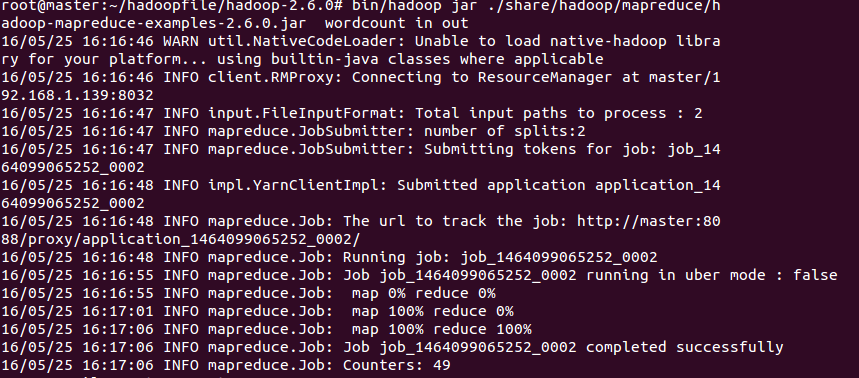The image size is (859, 378).
Task: Click 'Submitting tokens for job:' text
Action: [x=541, y=149]
